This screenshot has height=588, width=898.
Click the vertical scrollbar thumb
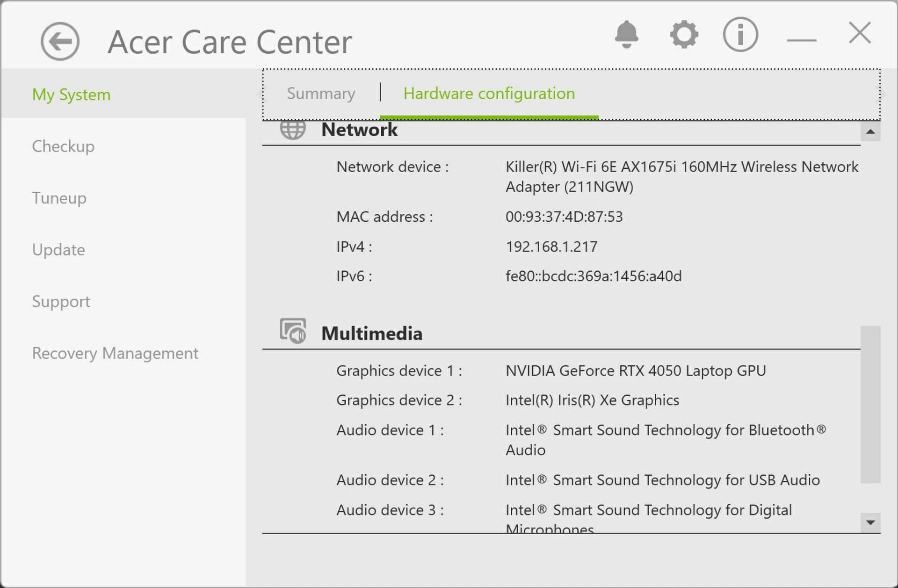click(870, 405)
